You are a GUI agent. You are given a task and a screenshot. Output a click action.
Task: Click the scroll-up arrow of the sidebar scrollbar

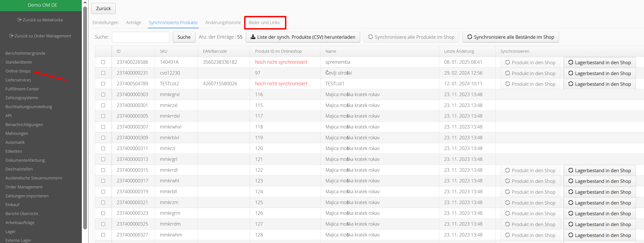(85, 2)
